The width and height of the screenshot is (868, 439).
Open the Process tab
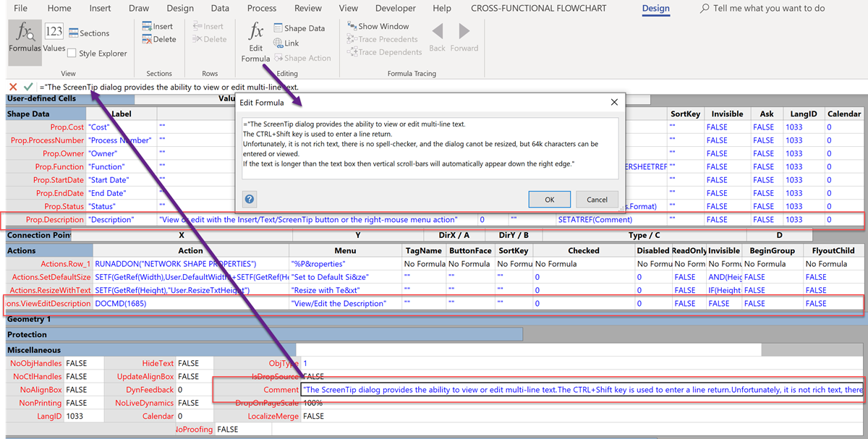[261, 9]
